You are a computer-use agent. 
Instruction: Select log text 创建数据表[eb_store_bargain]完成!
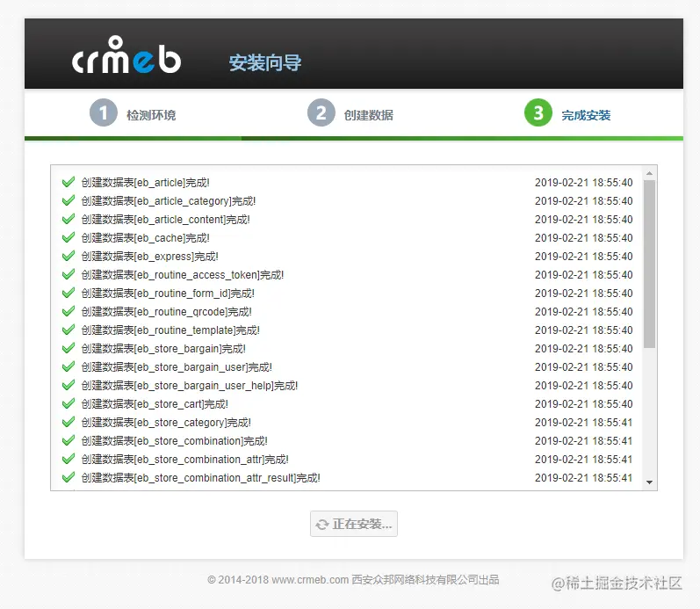(163, 349)
